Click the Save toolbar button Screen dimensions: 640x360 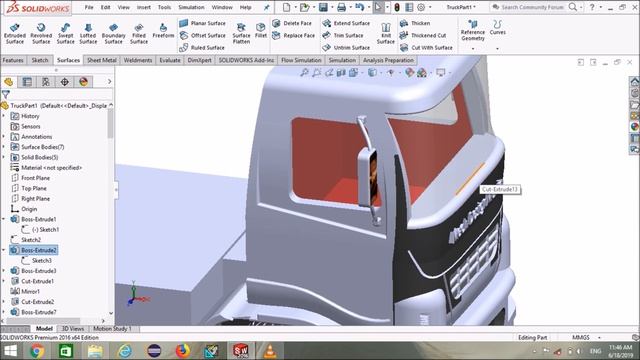[x=323, y=7]
